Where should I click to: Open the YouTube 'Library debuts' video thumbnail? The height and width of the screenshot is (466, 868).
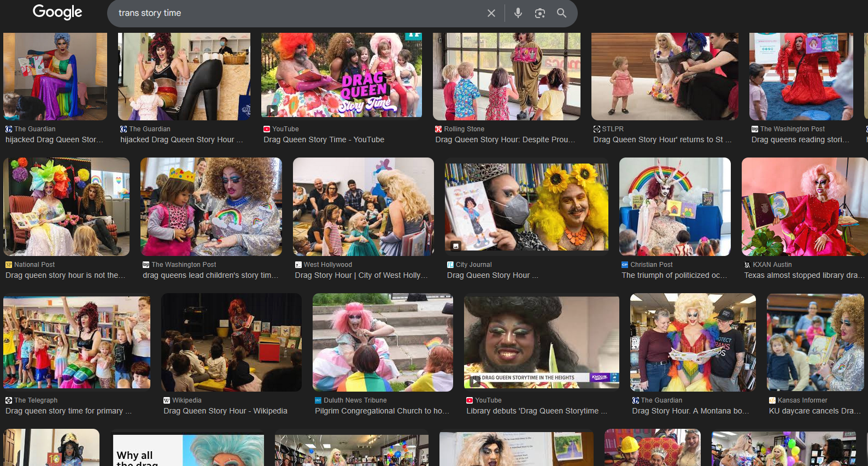click(x=542, y=342)
